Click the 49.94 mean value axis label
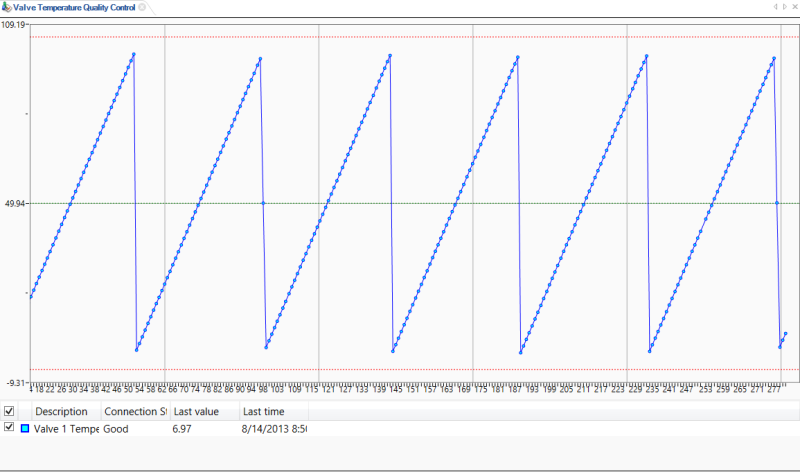800x472 pixels. pos(15,203)
